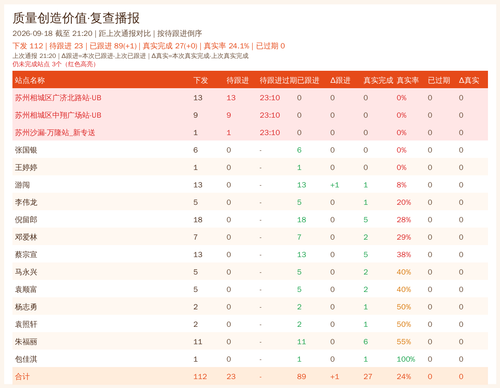Select the name 杨志勇

(26, 307)
